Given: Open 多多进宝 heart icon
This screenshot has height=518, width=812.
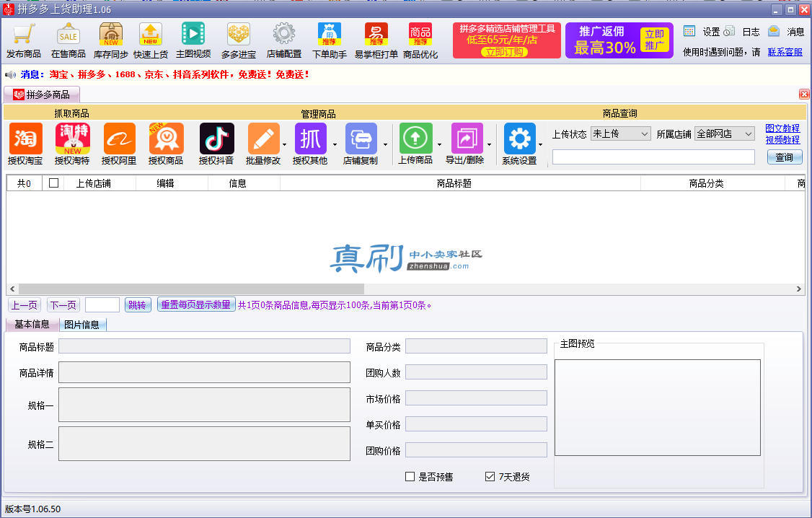Looking at the screenshot, I should [x=239, y=35].
